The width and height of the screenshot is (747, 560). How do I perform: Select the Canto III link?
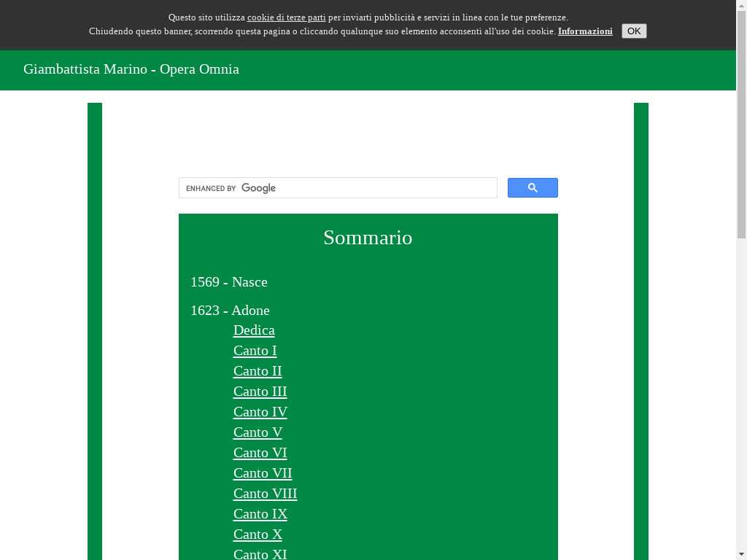[260, 392]
